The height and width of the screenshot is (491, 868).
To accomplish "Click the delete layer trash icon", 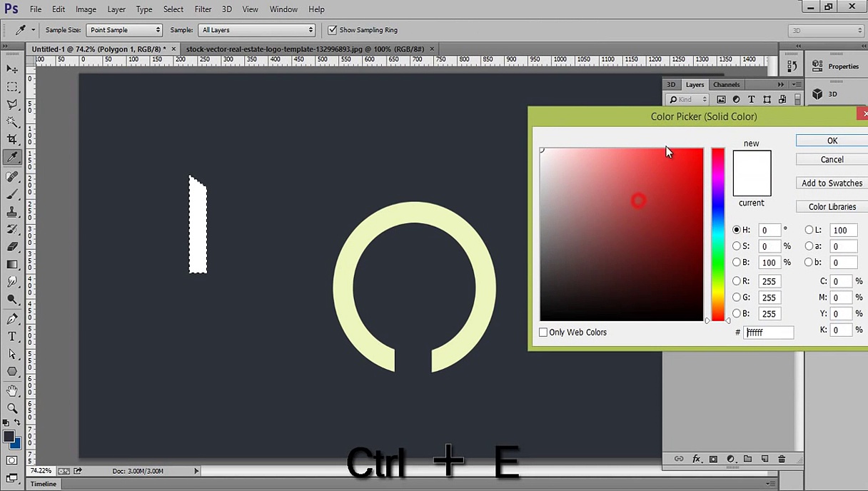I will point(782,459).
